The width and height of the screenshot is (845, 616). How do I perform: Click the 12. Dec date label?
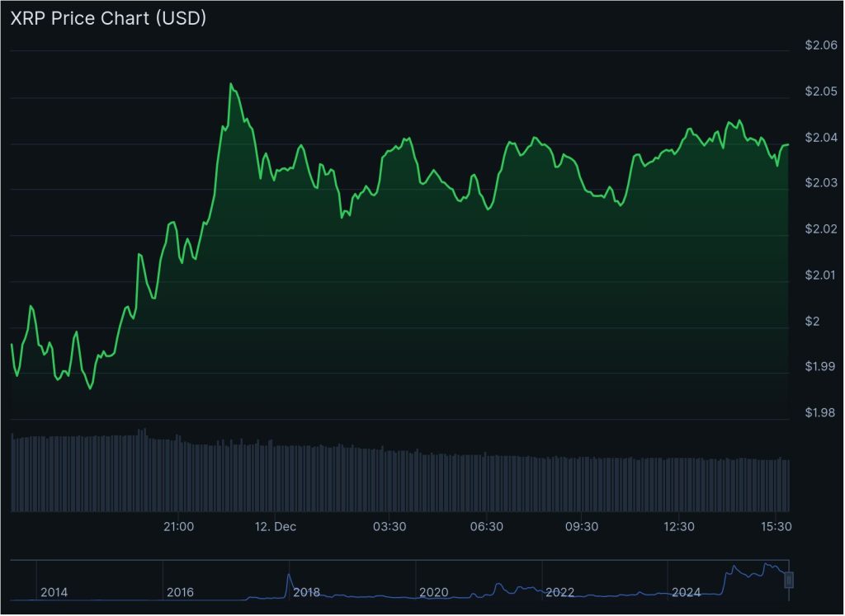point(276,527)
